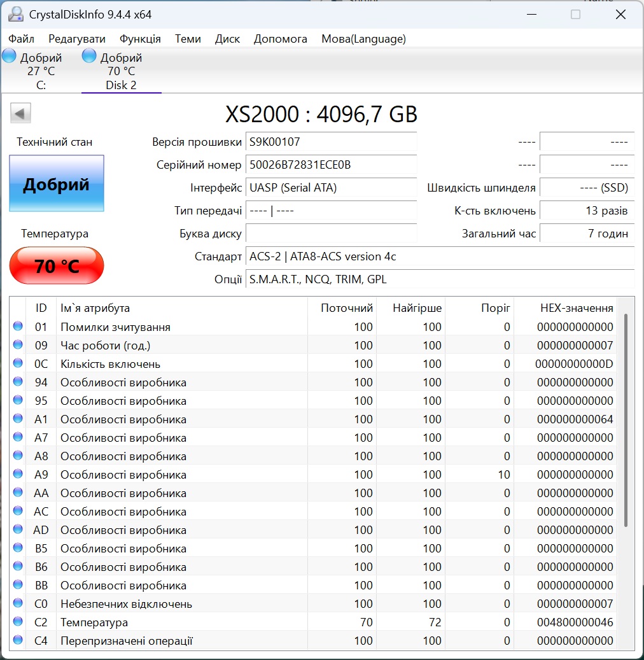Click status dot for attribute 95
Image resolution: width=644 pixels, height=660 pixels.
(18, 400)
